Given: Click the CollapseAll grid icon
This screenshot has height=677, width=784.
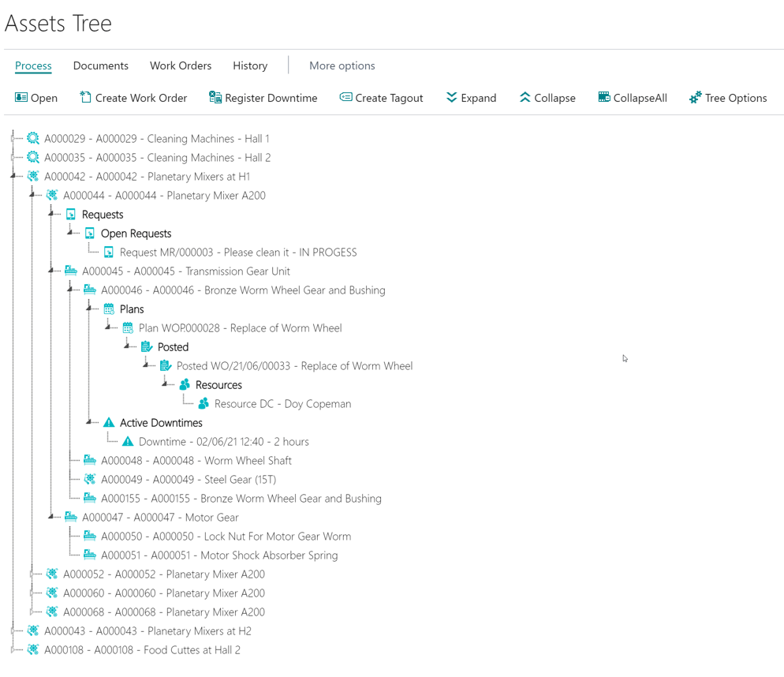Looking at the screenshot, I should coord(603,97).
